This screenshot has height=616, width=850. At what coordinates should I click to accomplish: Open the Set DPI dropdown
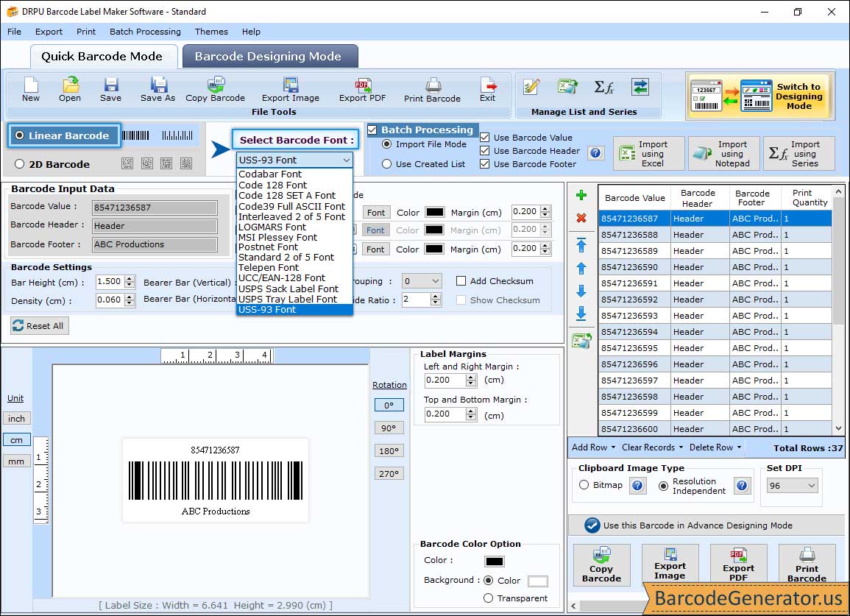(792, 486)
